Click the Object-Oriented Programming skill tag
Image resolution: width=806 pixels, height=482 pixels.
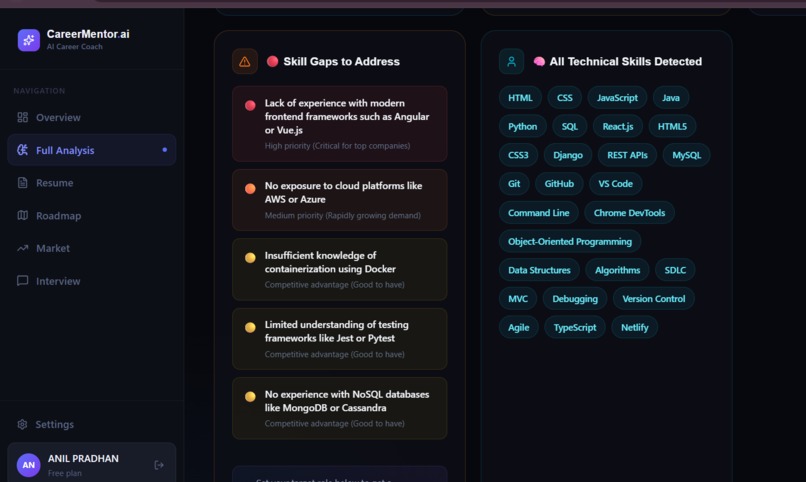tap(570, 242)
